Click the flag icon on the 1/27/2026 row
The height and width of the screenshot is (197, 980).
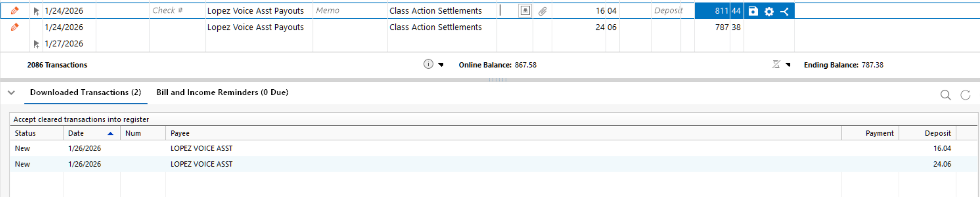pos(36,44)
